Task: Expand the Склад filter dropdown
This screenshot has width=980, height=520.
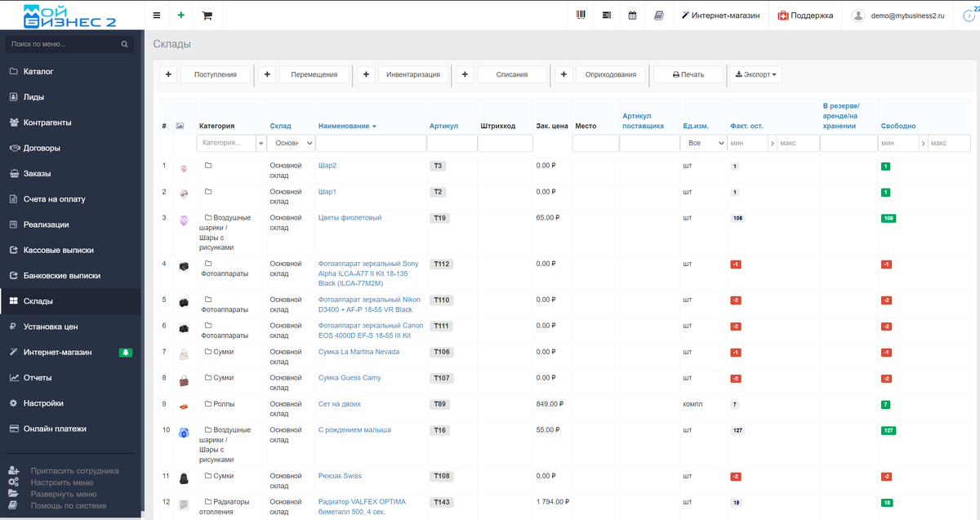Action: click(x=292, y=143)
